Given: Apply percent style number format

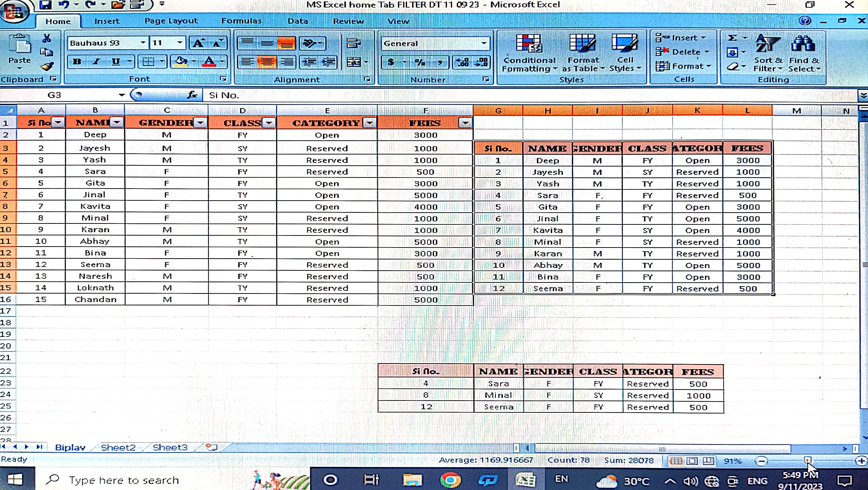Looking at the screenshot, I should 420,62.
